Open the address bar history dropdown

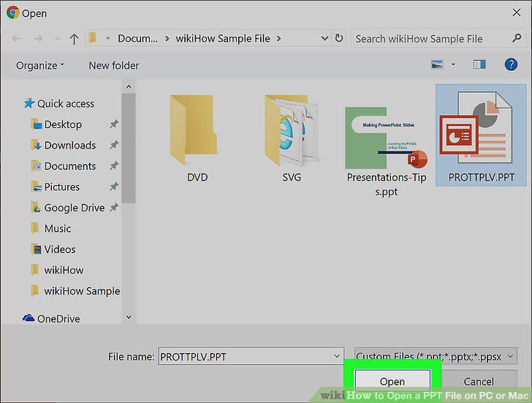324,38
